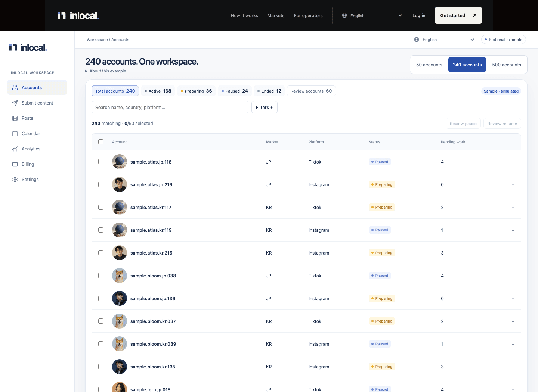Filter by Paused 24 accounts
Screen dimensions: 538x392
(235, 91)
